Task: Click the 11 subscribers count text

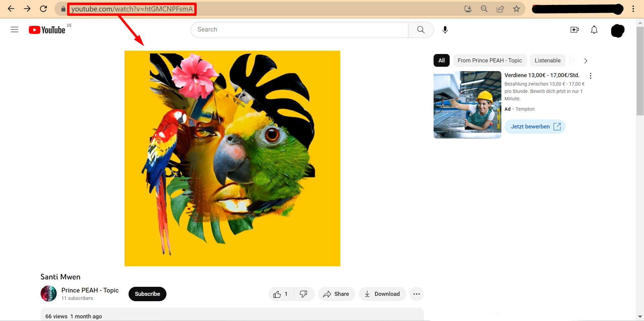Action: [77, 298]
